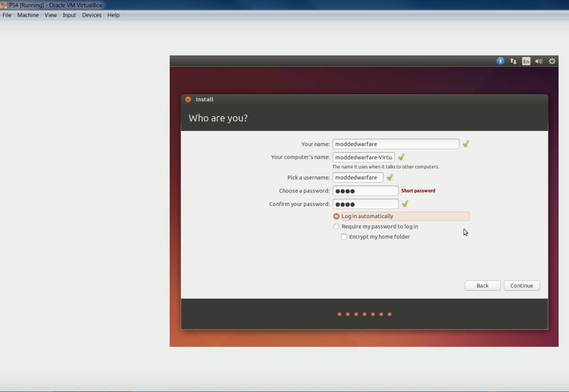The image size is (569, 392).
Task: Open the accessibility menu icon in Ubuntu panel
Action: tap(500, 61)
